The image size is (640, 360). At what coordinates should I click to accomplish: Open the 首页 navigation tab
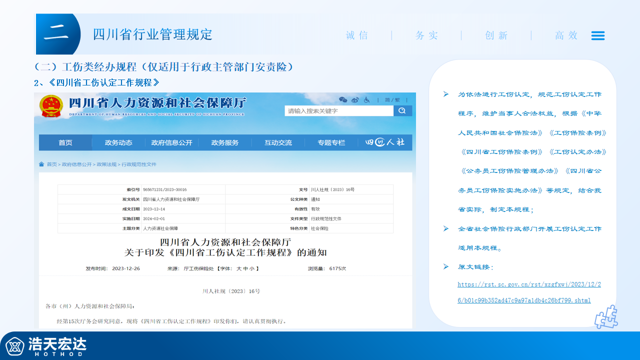pyautogui.click(x=65, y=142)
